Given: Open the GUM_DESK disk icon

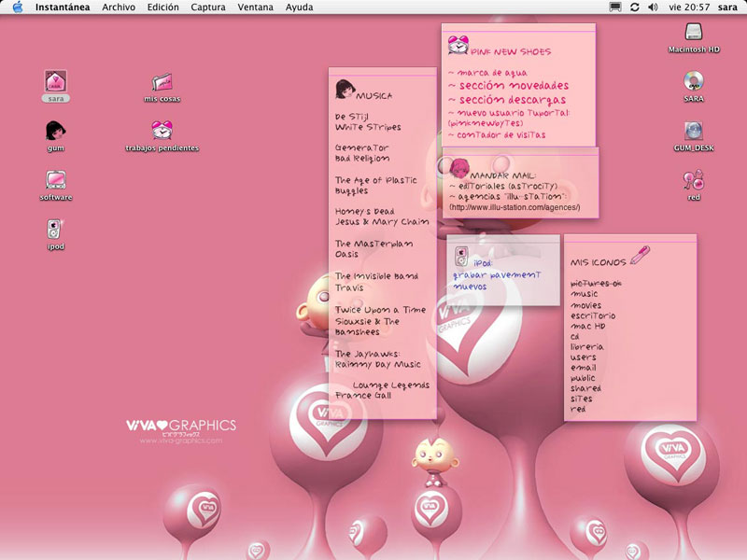Looking at the screenshot, I should pos(694,131).
